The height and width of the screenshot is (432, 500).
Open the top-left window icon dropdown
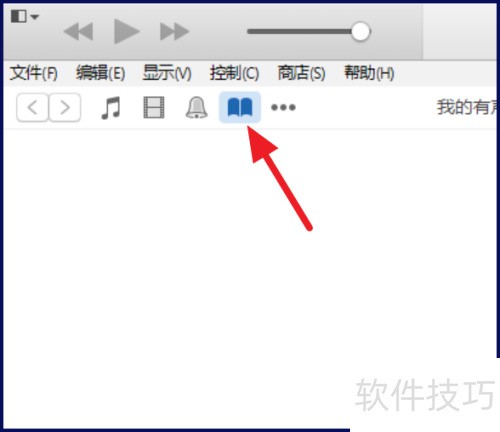[25, 16]
